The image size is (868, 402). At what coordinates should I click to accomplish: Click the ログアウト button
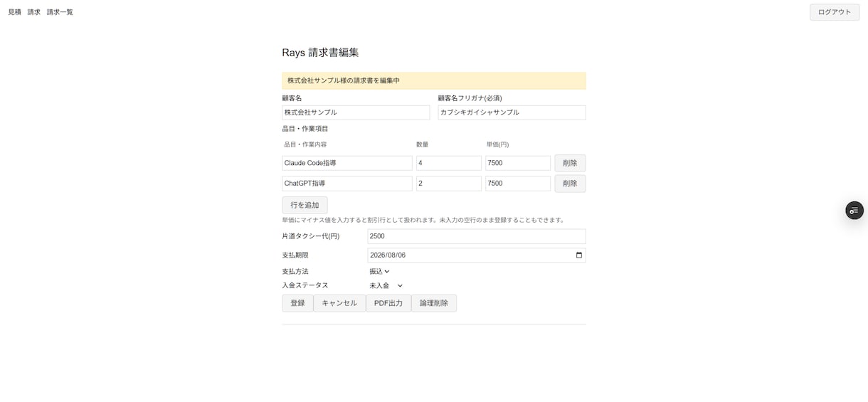(835, 12)
